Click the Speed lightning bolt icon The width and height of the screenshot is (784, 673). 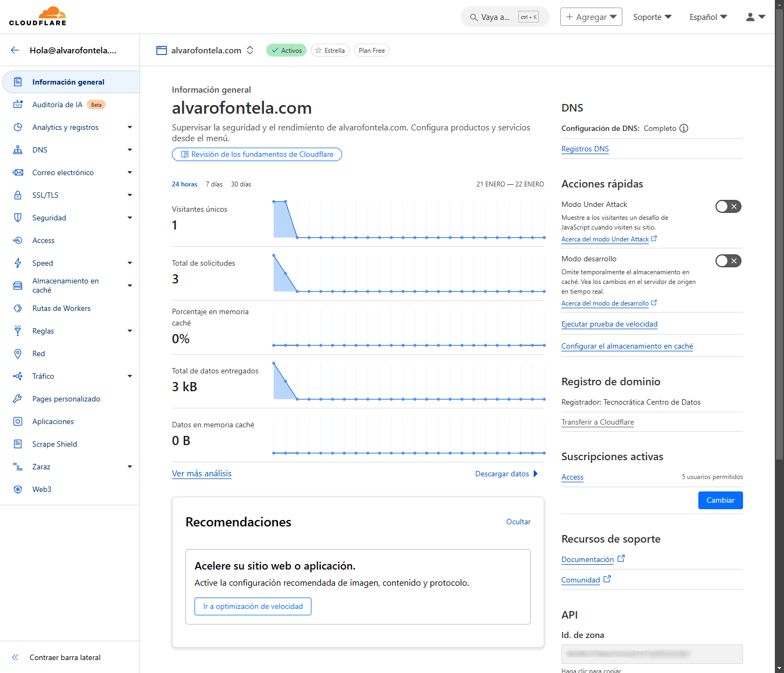18,263
